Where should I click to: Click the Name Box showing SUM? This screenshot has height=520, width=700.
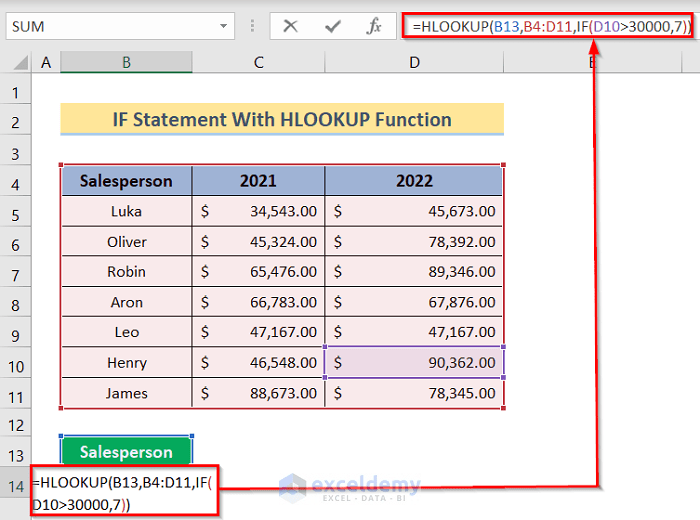coord(120,26)
